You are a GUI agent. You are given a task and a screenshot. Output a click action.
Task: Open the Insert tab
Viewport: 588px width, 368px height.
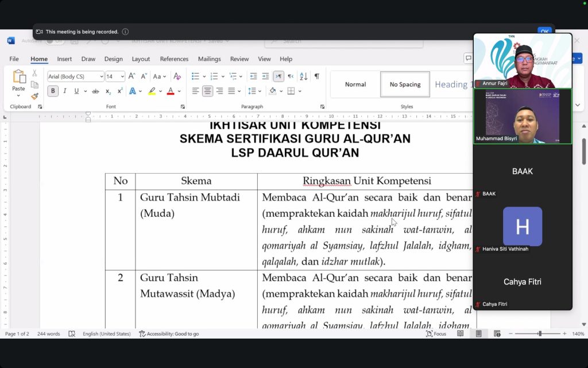pos(64,59)
